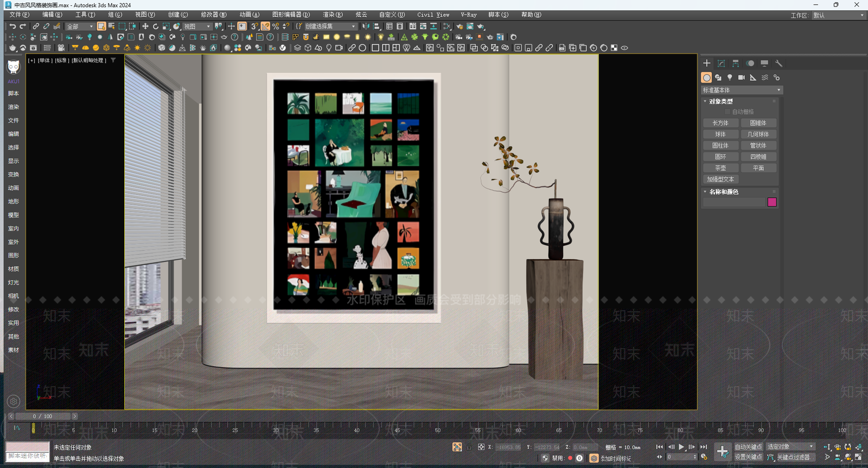
Task: Open the 编辑(E) menu
Action: [x=52, y=15]
